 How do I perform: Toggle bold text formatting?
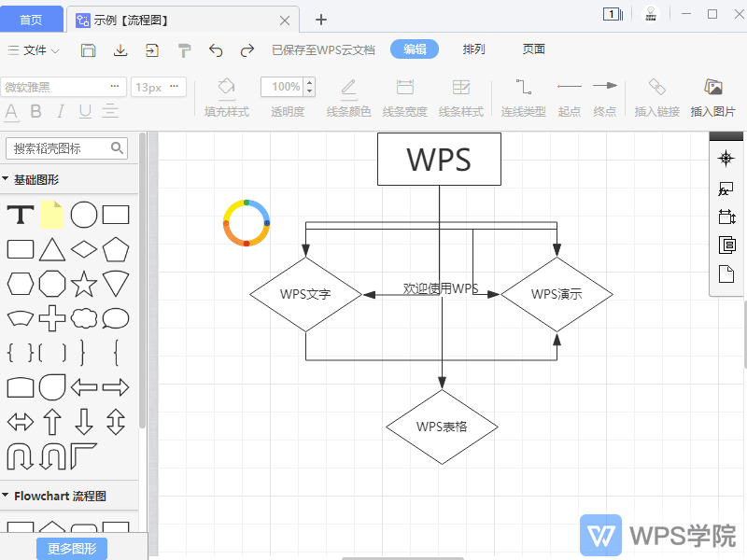click(x=35, y=112)
